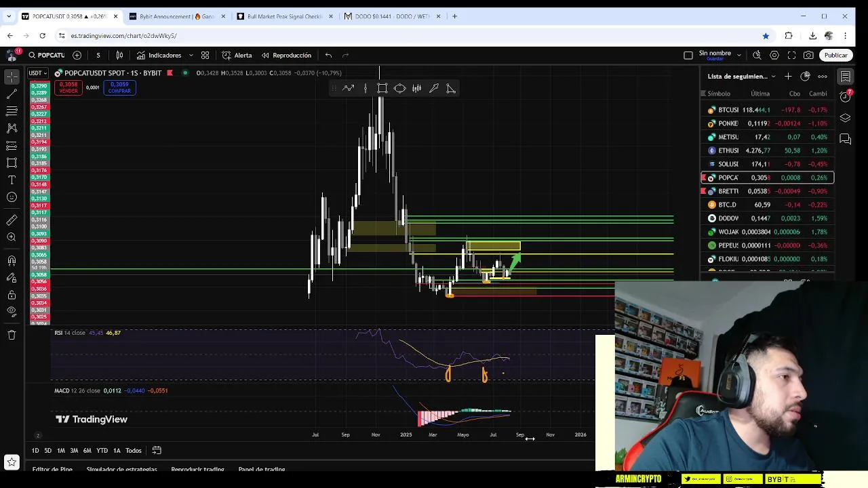Image resolution: width=868 pixels, height=488 pixels.
Task: Switch chart range to Todos
Action: click(x=134, y=451)
